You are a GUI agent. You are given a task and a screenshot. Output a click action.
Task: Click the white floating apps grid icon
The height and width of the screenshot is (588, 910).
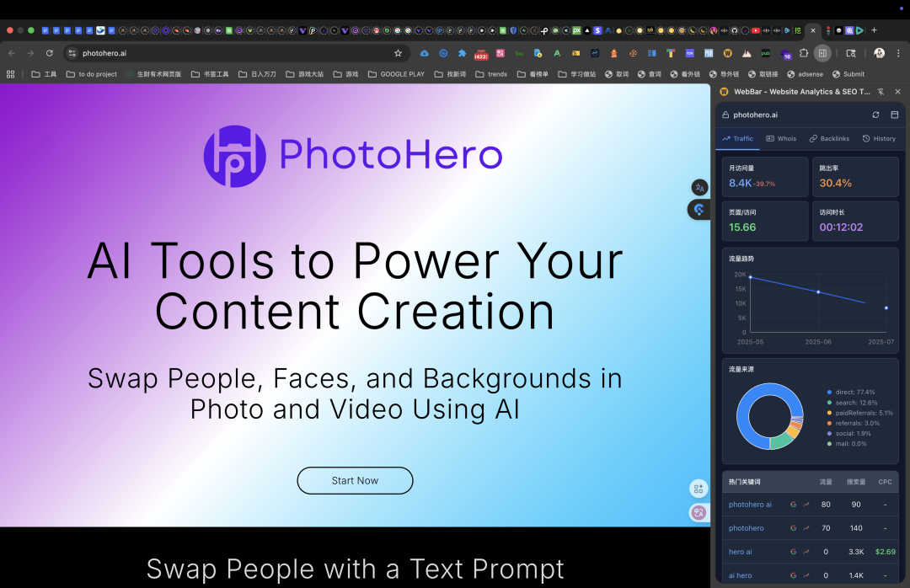[x=699, y=489]
